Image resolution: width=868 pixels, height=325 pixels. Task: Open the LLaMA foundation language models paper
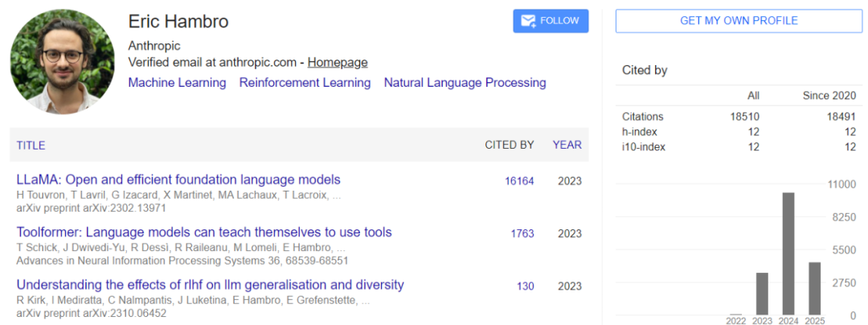pos(178,179)
